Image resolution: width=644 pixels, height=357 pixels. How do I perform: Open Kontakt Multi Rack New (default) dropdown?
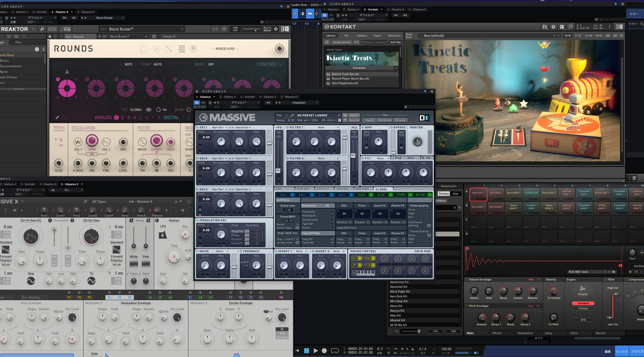pyautogui.click(x=420, y=36)
